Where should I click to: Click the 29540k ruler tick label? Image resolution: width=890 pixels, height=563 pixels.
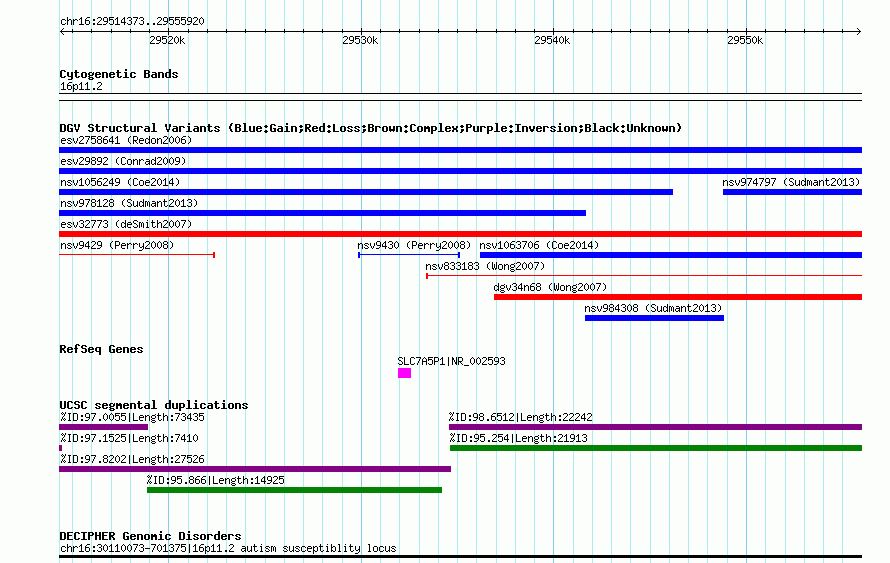point(552,40)
